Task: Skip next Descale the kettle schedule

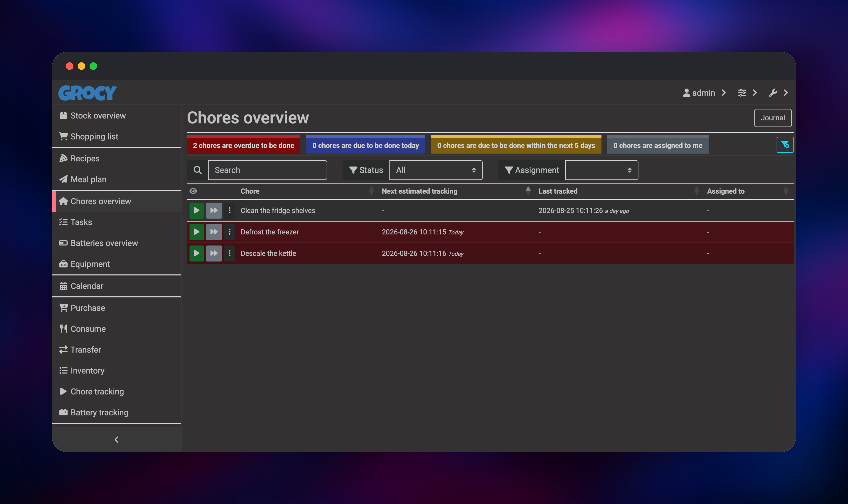Action: click(x=214, y=253)
